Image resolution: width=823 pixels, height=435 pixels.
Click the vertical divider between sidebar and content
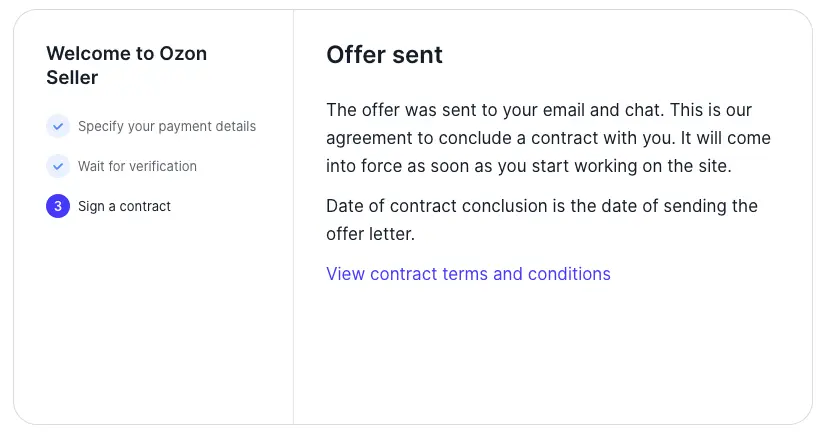[293, 217]
